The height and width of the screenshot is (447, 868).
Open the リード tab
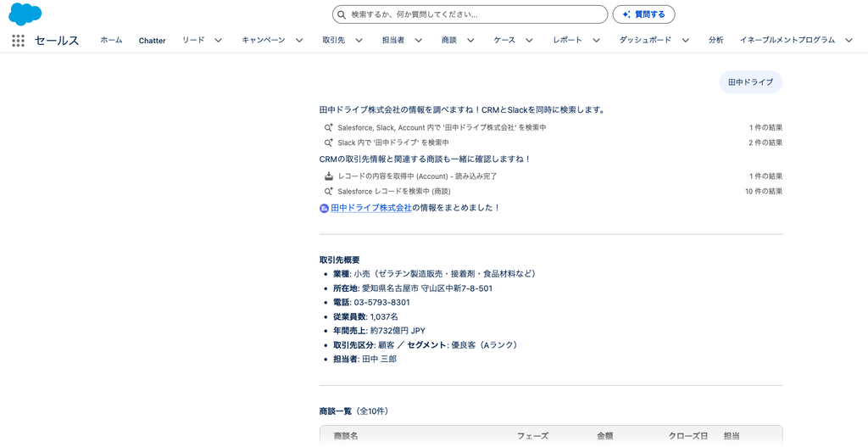coord(193,40)
